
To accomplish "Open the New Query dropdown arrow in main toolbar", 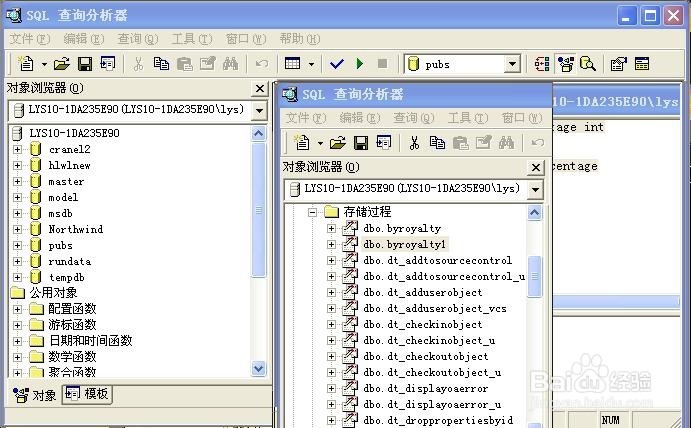I will (x=44, y=64).
